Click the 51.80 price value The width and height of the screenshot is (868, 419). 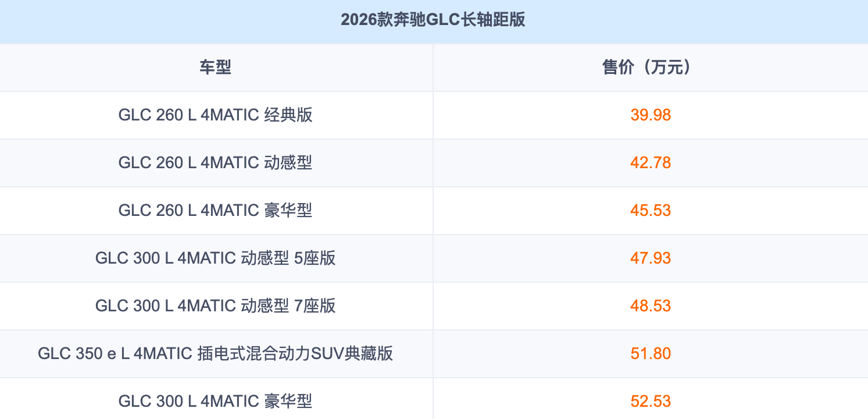[651, 354]
